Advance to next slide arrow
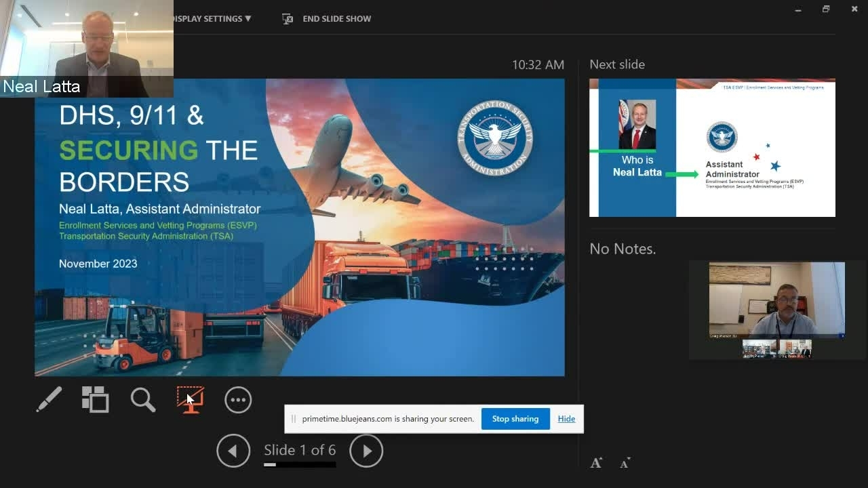 coord(366,451)
